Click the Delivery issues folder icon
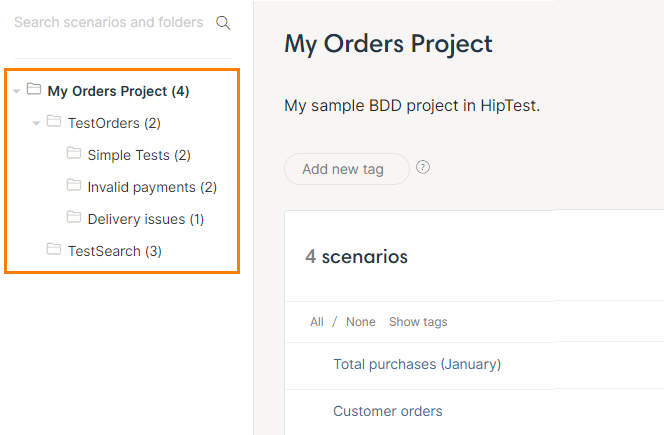This screenshot has width=664, height=435. 74,217
